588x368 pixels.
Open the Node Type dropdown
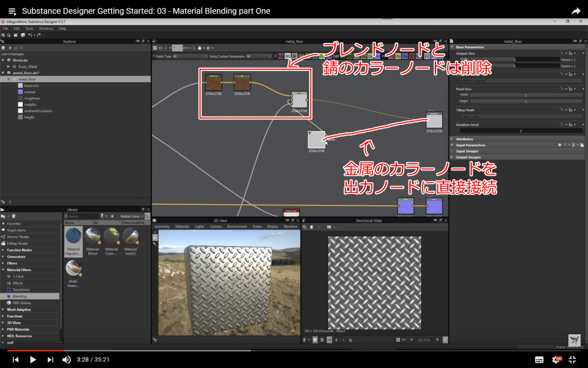pos(190,56)
